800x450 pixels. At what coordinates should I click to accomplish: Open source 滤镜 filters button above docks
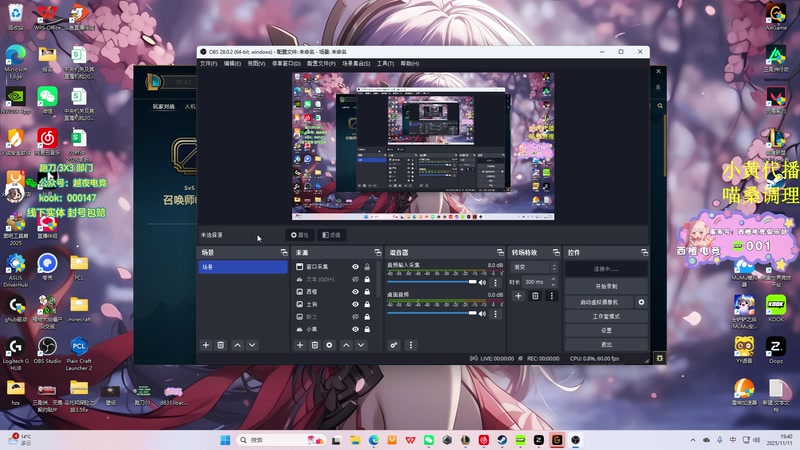click(332, 235)
